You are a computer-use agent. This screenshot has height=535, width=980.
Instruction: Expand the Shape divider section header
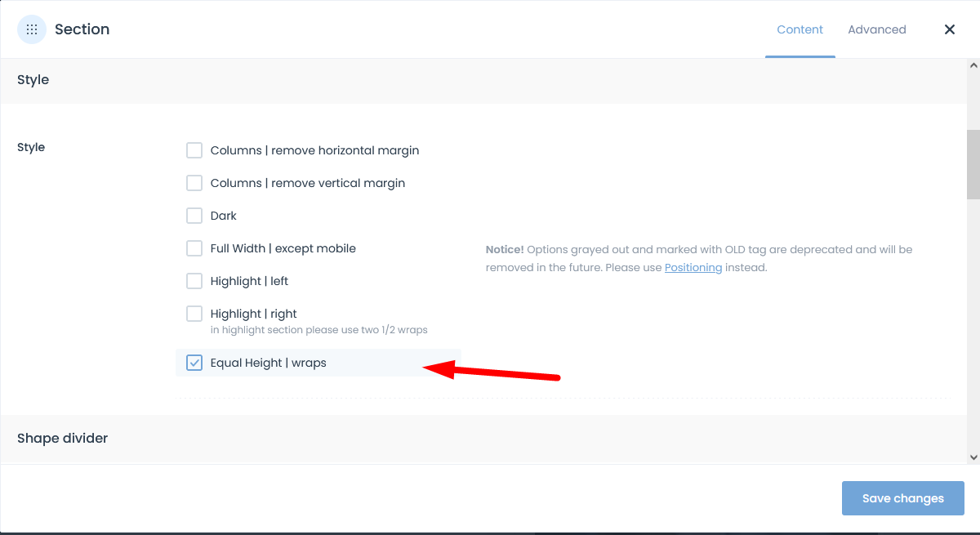coord(483,439)
